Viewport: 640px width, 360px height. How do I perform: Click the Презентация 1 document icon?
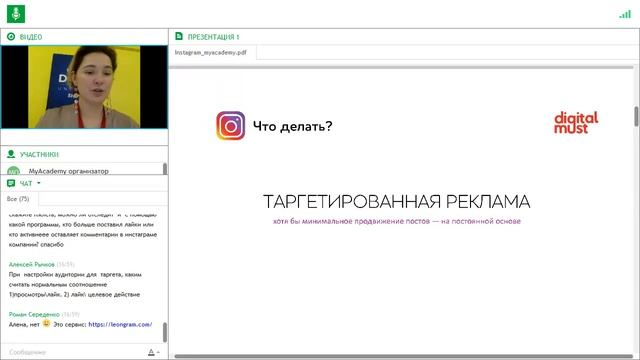(x=179, y=36)
